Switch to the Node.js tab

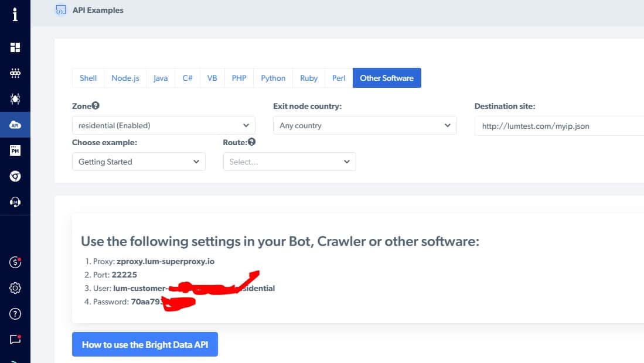(x=125, y=78)
